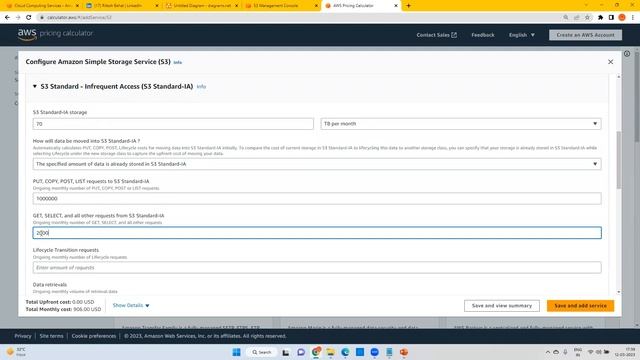Open browser extensions puzzle icon
640x360 pixels.
pos(600,18)
